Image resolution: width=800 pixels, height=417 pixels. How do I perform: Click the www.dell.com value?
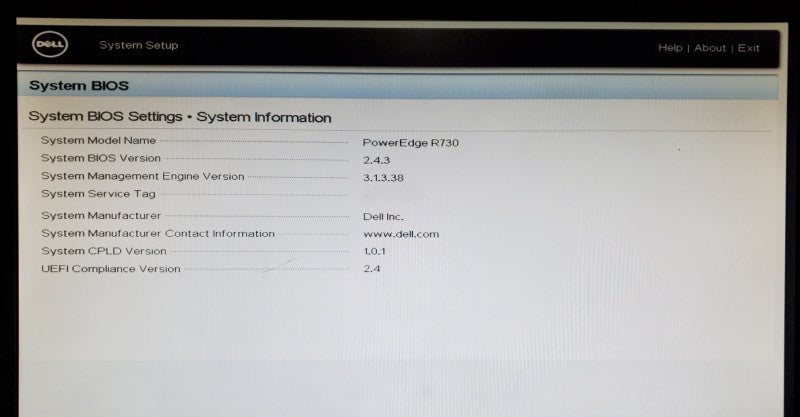[401, 234]
